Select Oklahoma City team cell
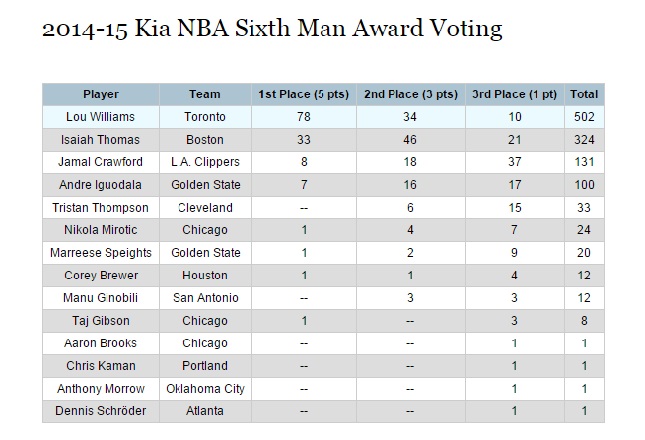645x440 pixels. (x=204, y=388)
